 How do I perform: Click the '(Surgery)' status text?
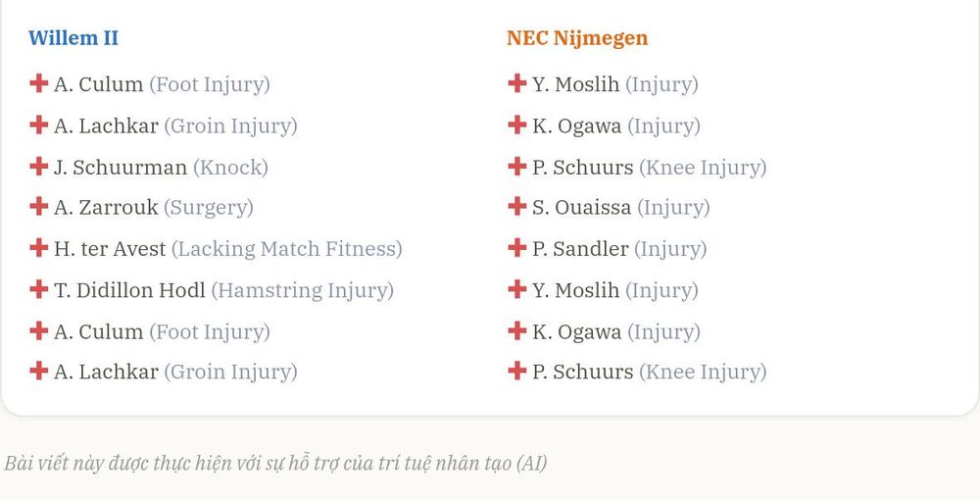click(209, 208)
